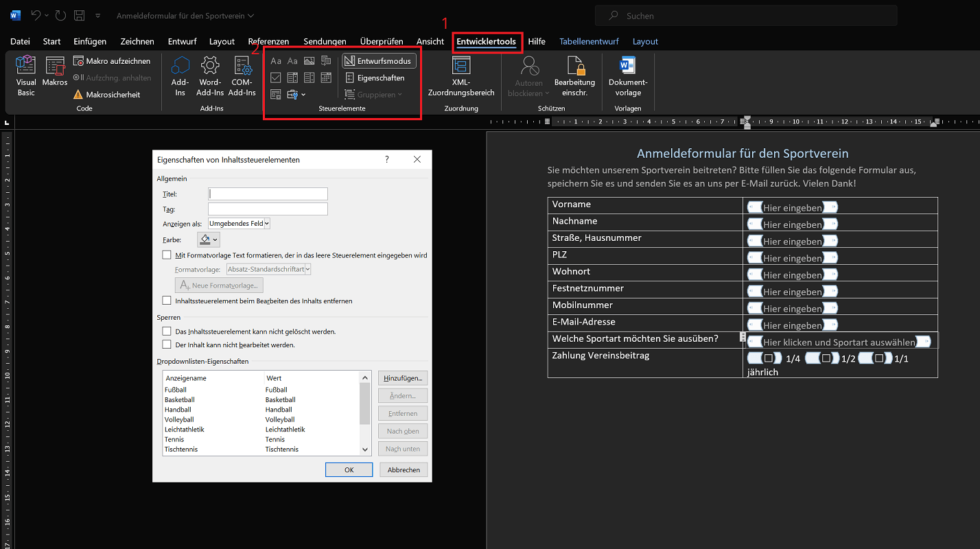Open the document title dropdown arrow
This screenshot has width=980, height=549.
[x=250, y=16]
